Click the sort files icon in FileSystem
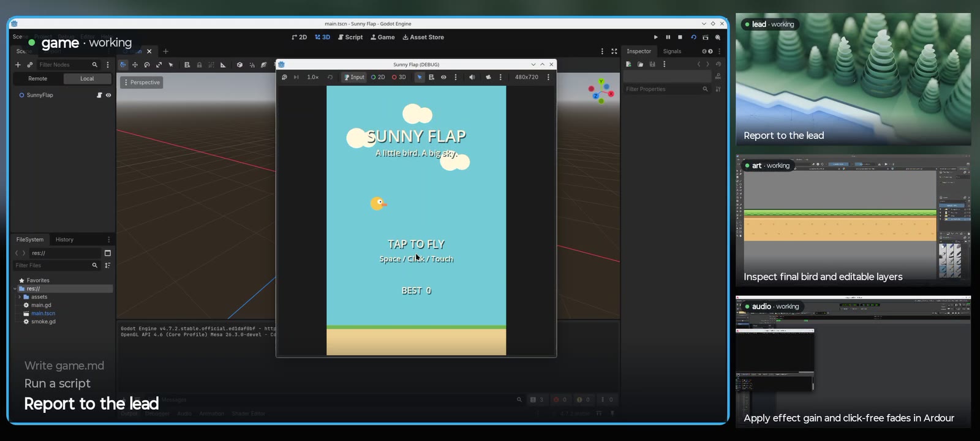This screenshot has width=980, height=441. click(108, 265)
